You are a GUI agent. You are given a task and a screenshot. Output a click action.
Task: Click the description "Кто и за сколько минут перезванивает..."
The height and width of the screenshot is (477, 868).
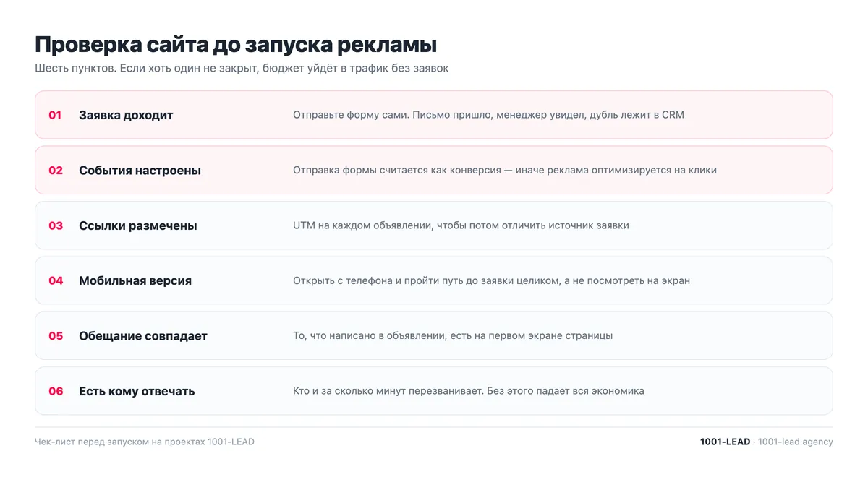click(469, 391)
